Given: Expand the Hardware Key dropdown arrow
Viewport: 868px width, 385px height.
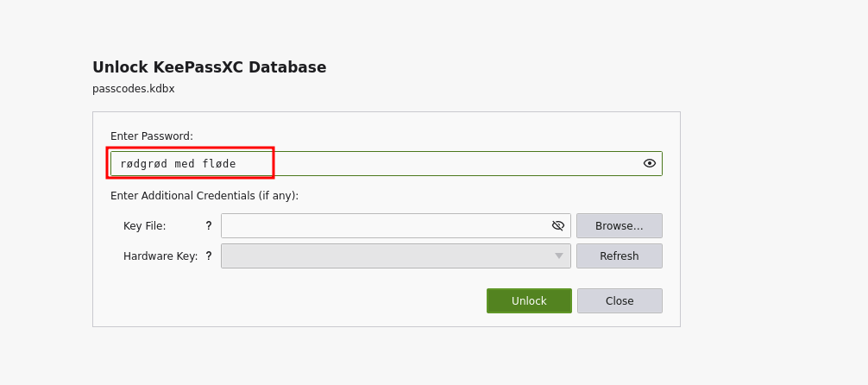Looking at the screenshot, I should [558, 256].
